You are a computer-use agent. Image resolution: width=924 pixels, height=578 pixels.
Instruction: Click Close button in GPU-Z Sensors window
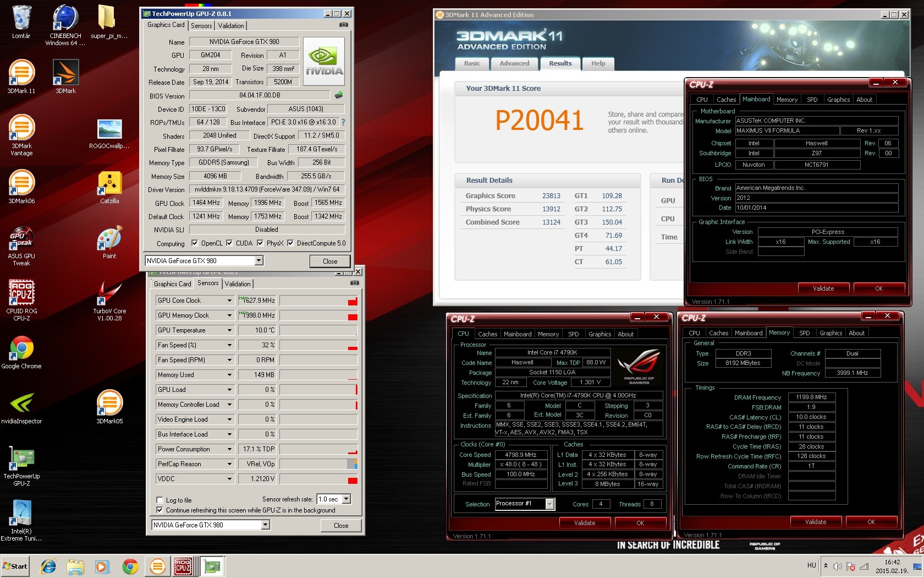click(341, 526)
